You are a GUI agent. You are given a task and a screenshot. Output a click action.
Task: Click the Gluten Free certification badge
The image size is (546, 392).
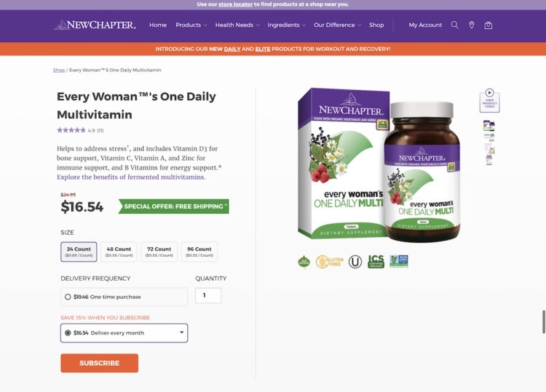329,262
